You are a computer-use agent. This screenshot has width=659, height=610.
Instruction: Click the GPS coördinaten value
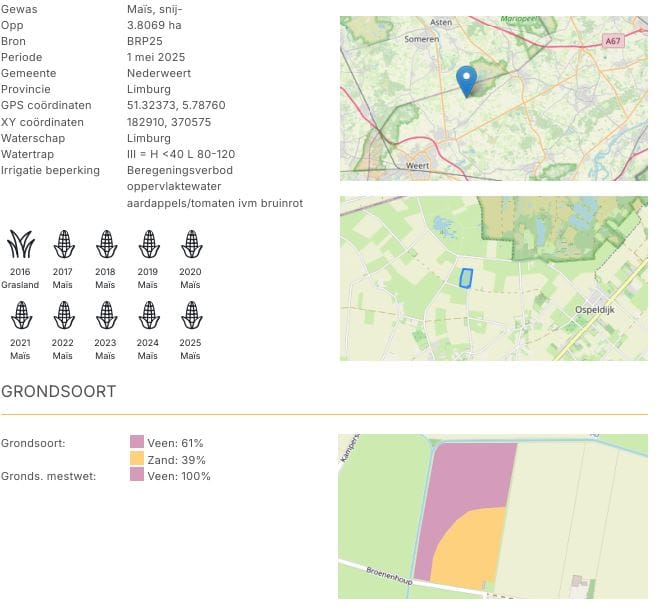click(176, 105)
